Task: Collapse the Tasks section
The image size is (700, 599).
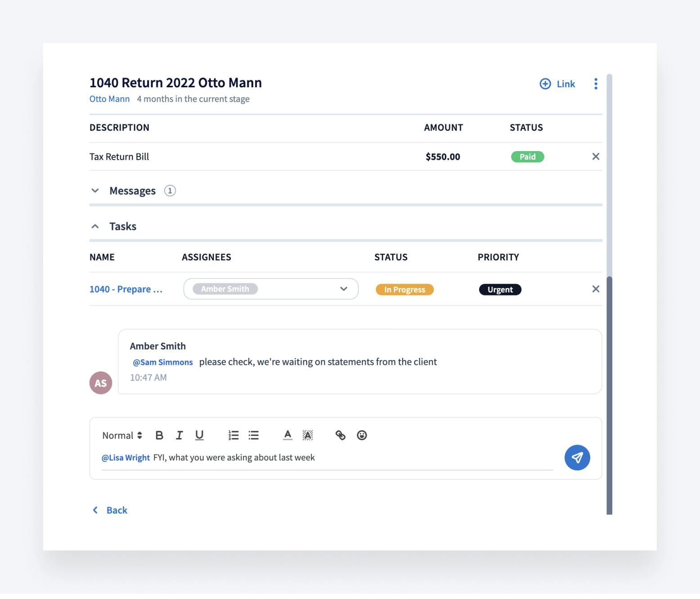Action: (x=95, y=227)
